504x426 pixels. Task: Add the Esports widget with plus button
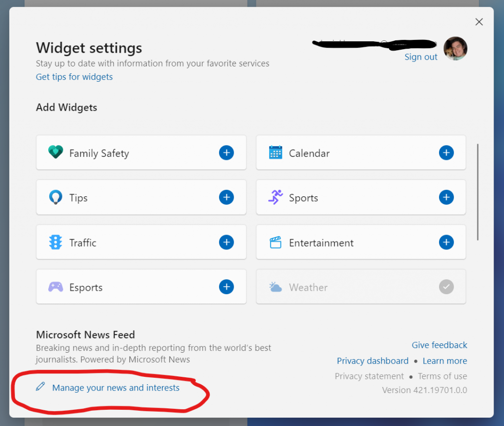coord(226,287)
